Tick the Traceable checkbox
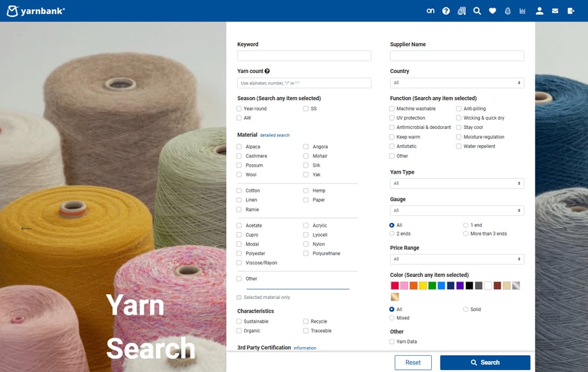Viewport: 588px width, 372px height. 305,331
